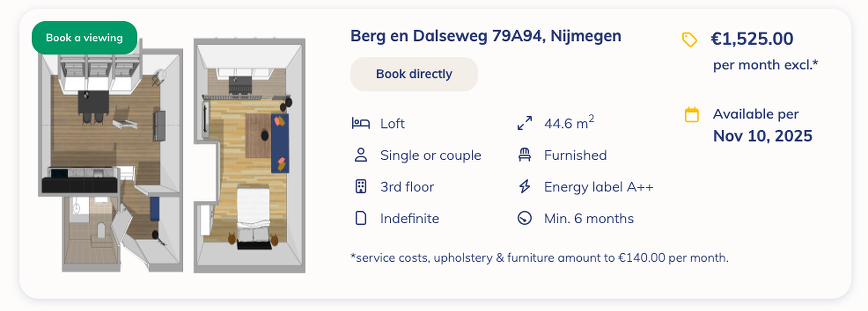868x311 pixels.
Task: Click the chair icon beside Furnished
Action: pos(525,155)
